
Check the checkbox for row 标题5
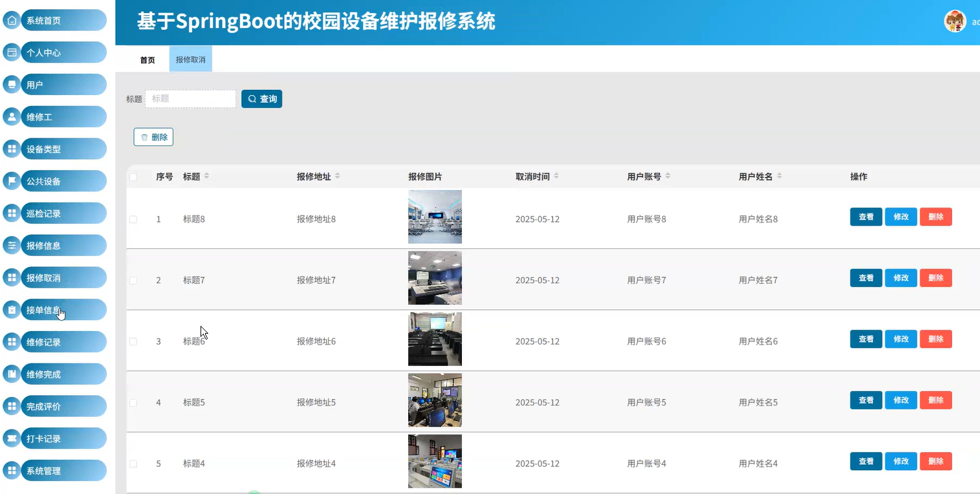point(133,403)
